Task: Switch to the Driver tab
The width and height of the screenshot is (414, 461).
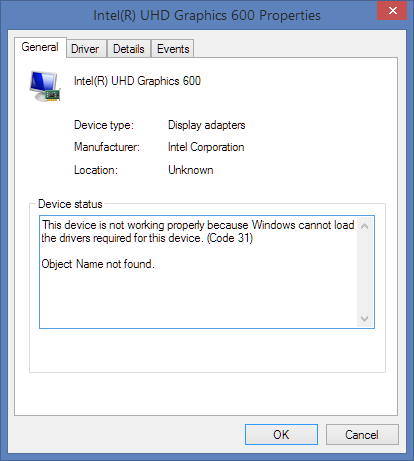Action: point(85,49)
